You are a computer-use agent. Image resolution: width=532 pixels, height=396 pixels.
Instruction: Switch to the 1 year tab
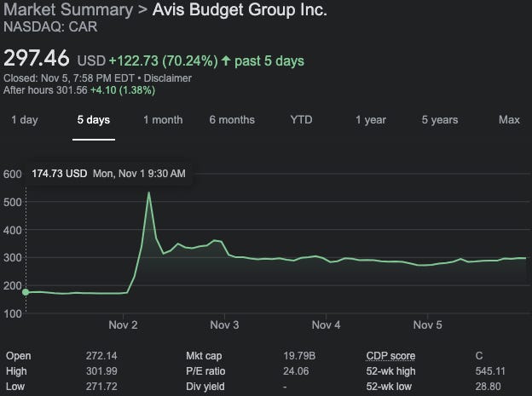(371, 120)
